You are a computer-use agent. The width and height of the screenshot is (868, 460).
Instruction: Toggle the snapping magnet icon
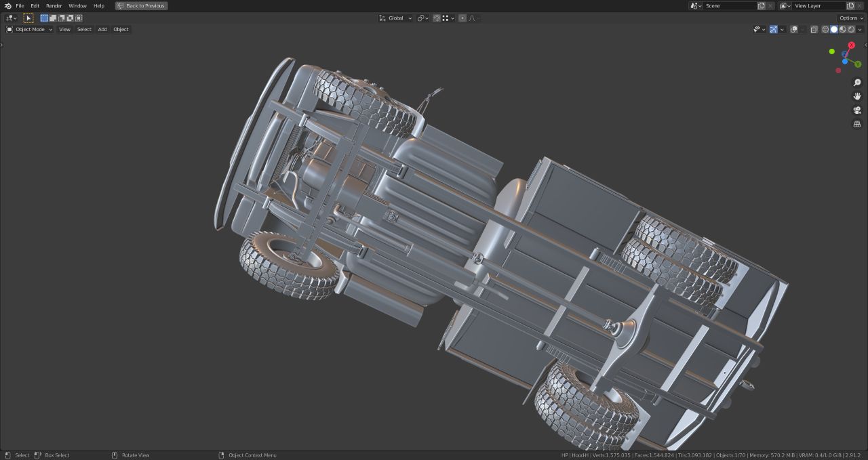click(437, 18)
